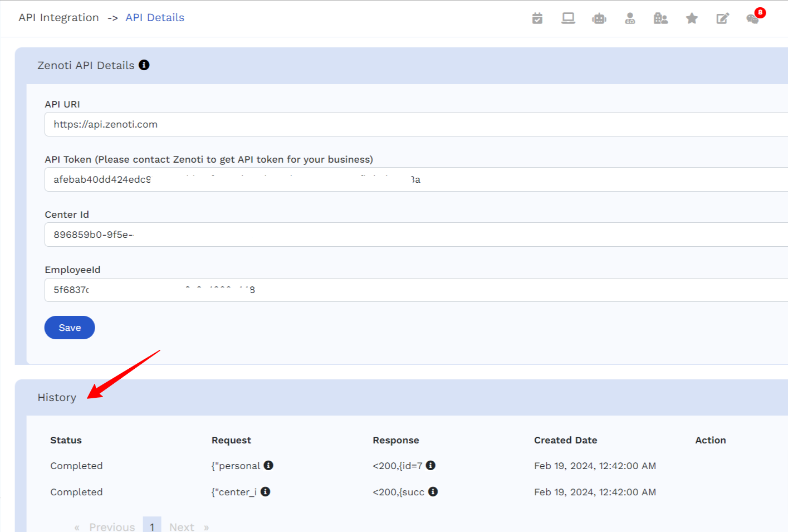
Task: Click the Created Date column header
Action: click(565, 440)
